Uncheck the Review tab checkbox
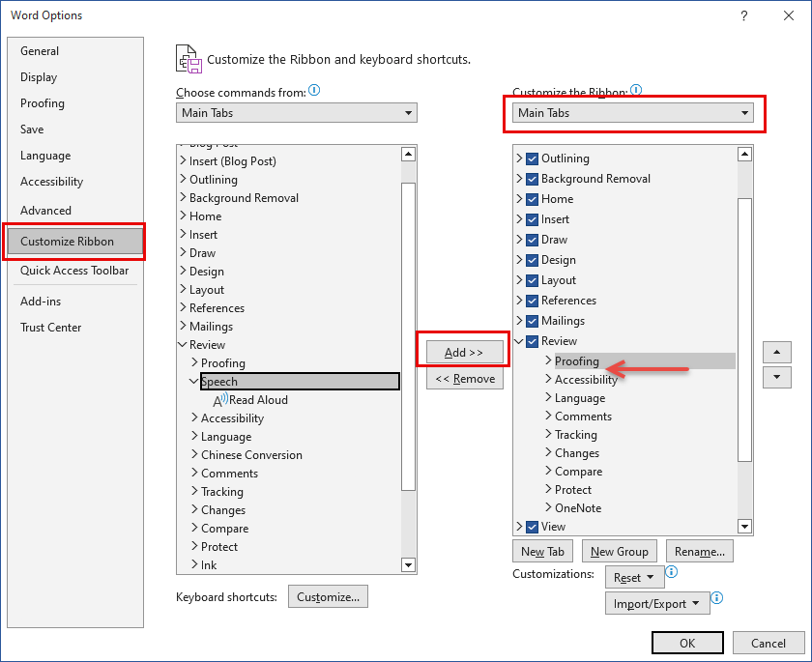 [x=533, y=341]
